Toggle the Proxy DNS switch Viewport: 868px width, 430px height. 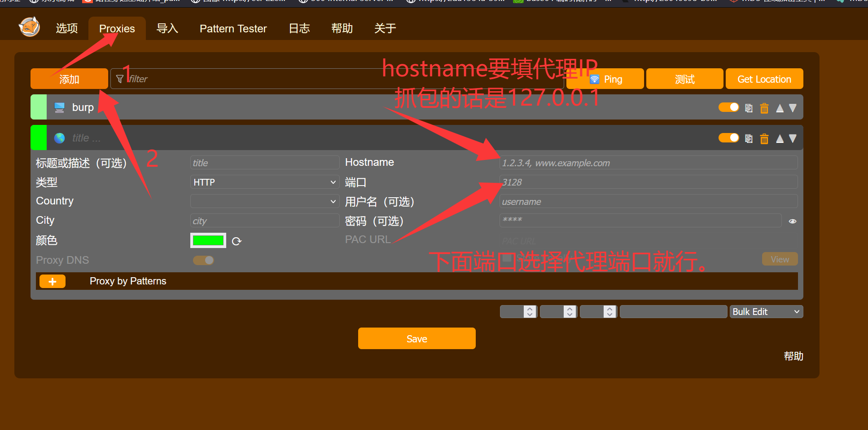point(203,260)
